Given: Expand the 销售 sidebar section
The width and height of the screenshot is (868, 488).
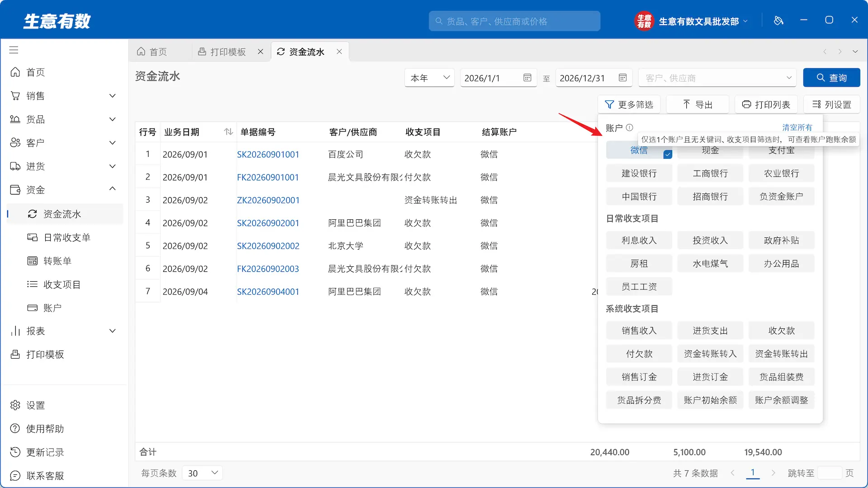Looking at the screenshot, I should [113, 95].
